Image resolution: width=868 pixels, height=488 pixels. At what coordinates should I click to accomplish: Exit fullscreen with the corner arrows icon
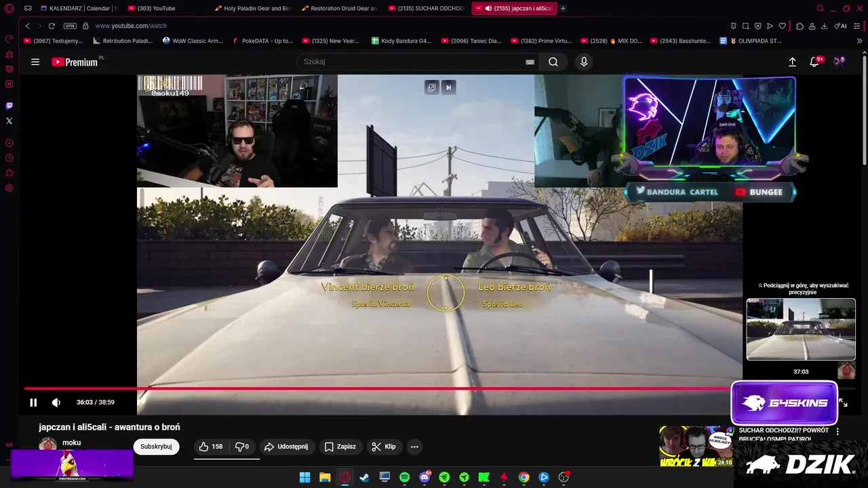tap(843, 403)
